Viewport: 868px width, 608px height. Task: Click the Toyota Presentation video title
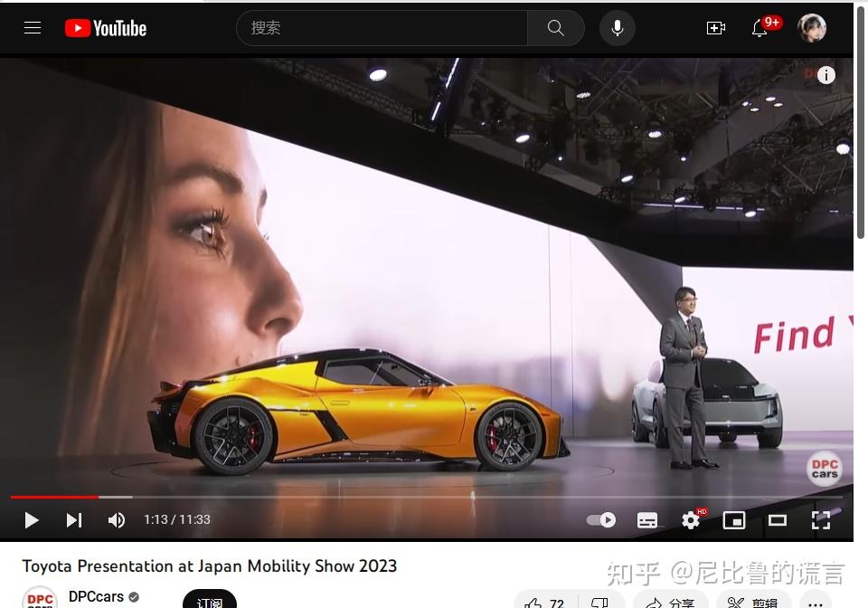[209, 565]
